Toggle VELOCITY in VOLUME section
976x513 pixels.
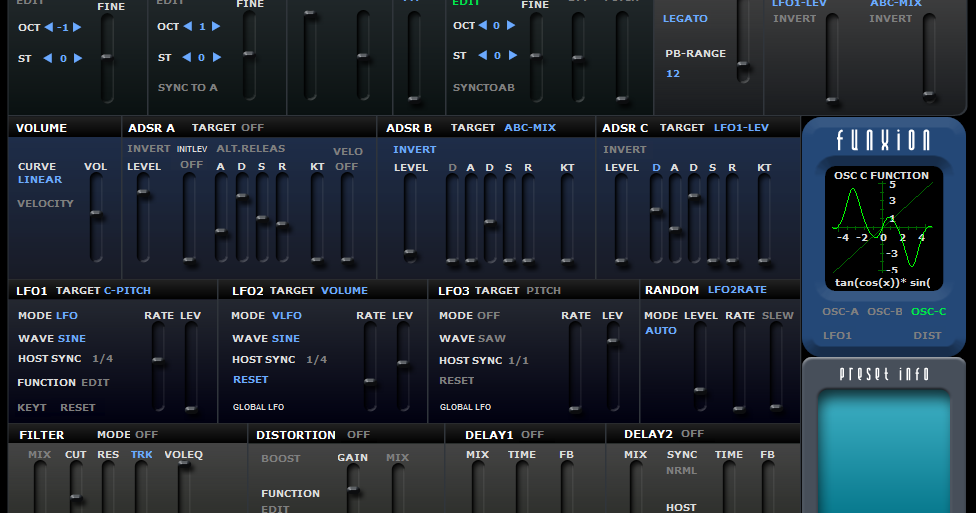[x=45, y=204]
